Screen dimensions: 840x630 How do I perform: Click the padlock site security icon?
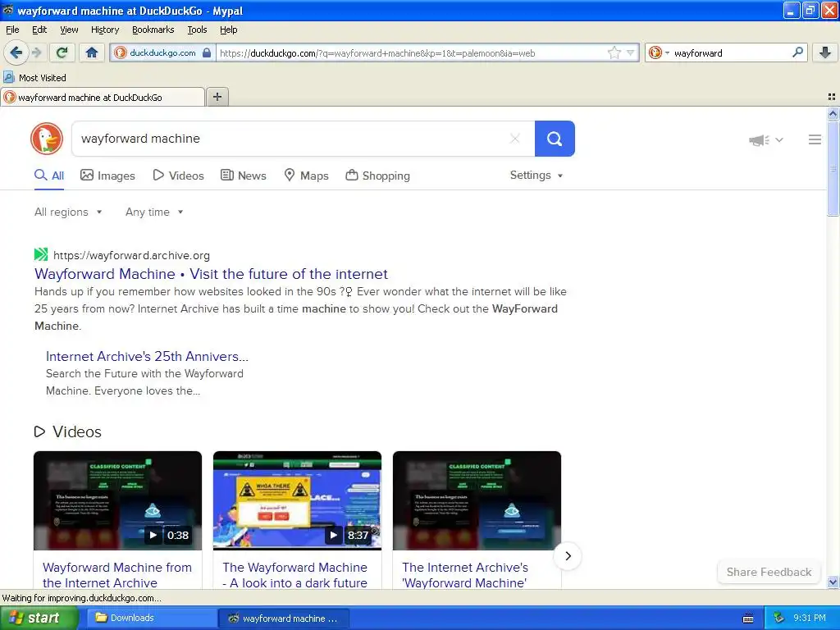pos(207,52)
